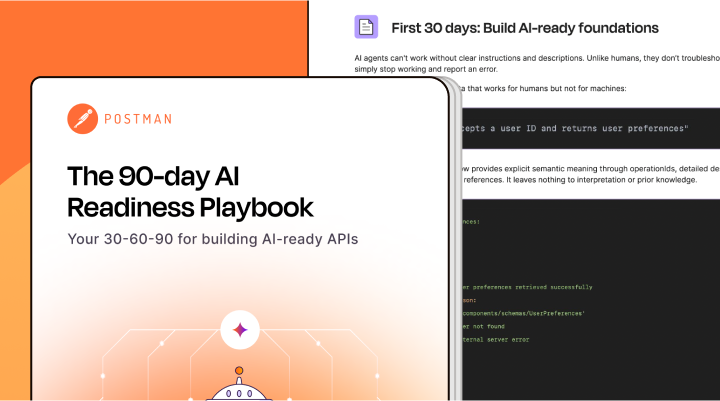Image resolution: width=720 pixels, height=401 pixels.
Task: Click the robot head illustration at bottom
Action: 239,391
